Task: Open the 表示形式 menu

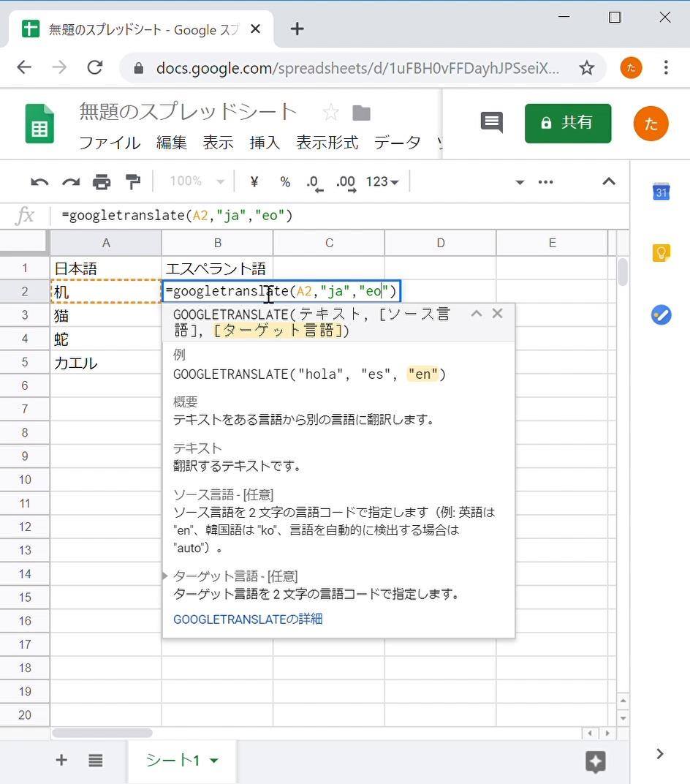Action: coord(327,143)
